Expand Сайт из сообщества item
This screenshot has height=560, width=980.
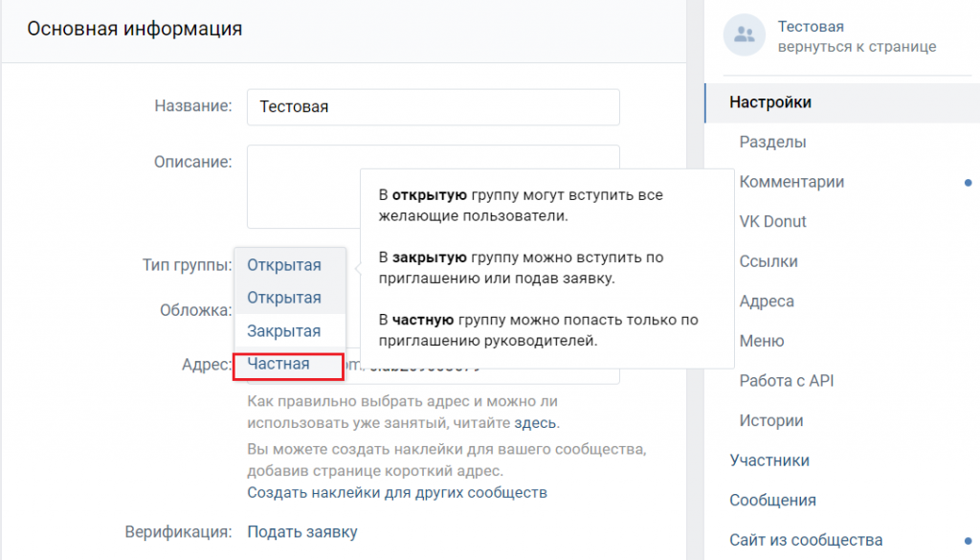(806, 540)
